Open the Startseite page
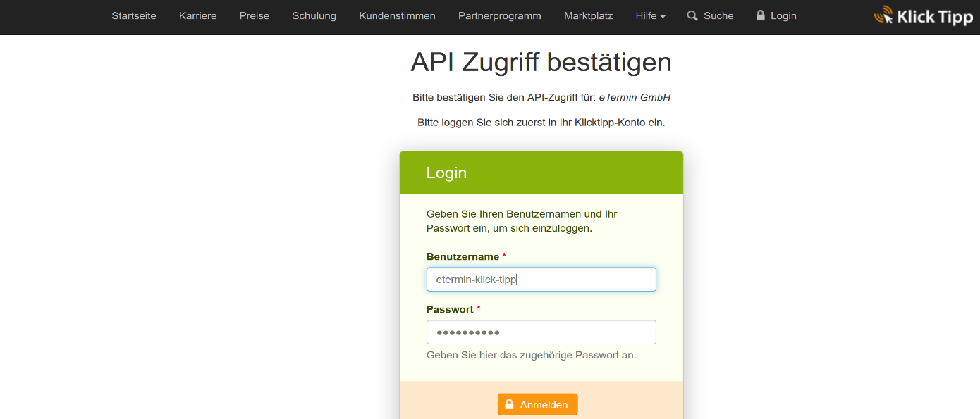 (134, 15)
